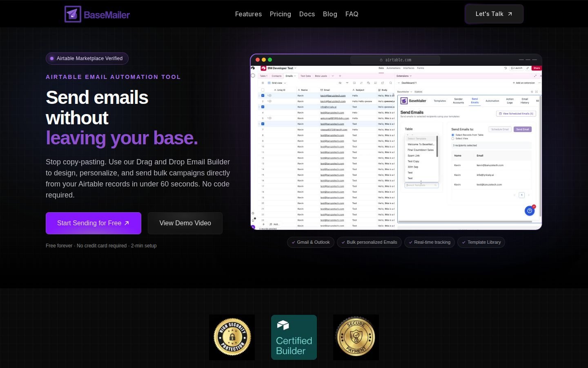This screenshot has height=368, width=588.
Task: Select the Select Records from Table radio
Action: pyautogui.click(x=453, y=135)
